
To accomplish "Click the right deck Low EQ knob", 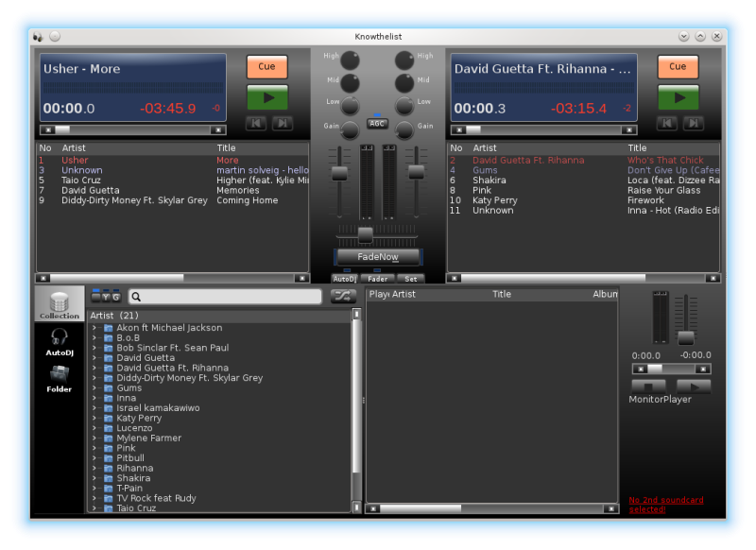I will tap(404, 106).
